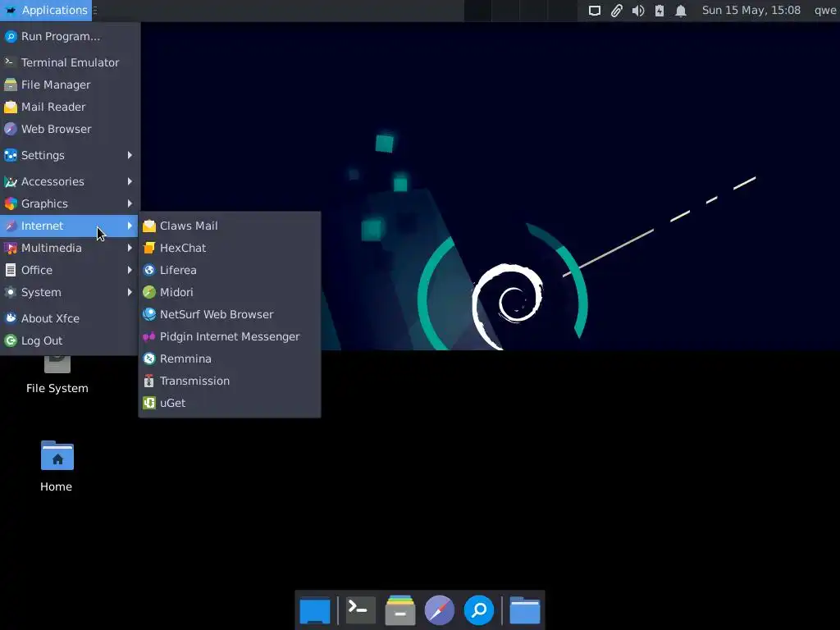Expand the Settings submenu arrow
Viewport: 840px width, 630px height.
coord(130,155)
